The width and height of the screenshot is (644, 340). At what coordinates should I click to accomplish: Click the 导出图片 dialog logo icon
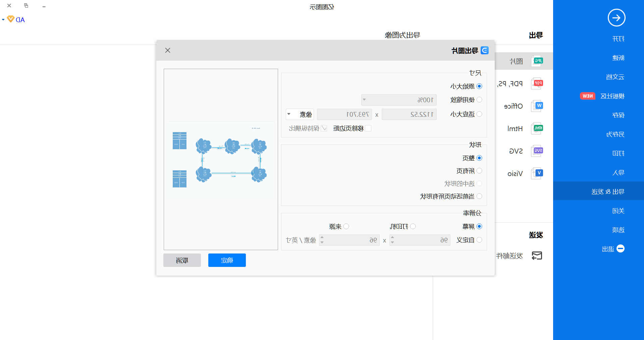pos(485,50)
